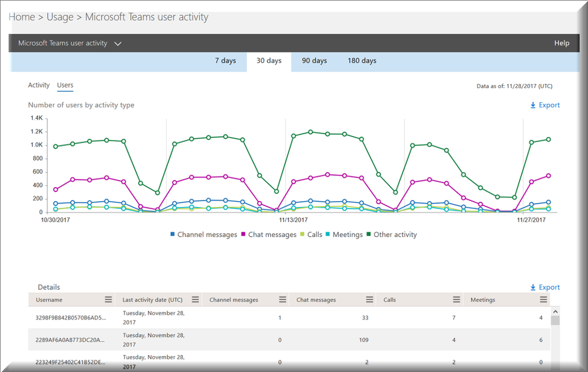Screen dimensions: 588x372
Task: Open the Last activity date column menu icon
Action: (195, 299)
